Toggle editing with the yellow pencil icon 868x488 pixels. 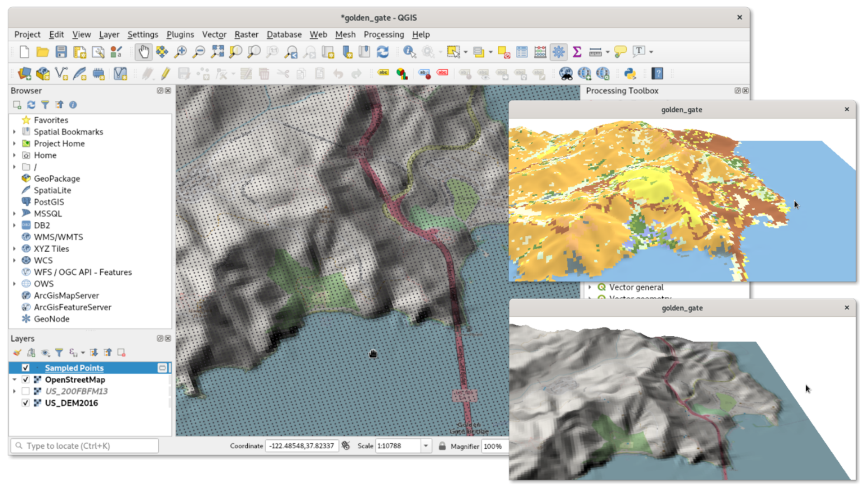coord(165,74)
